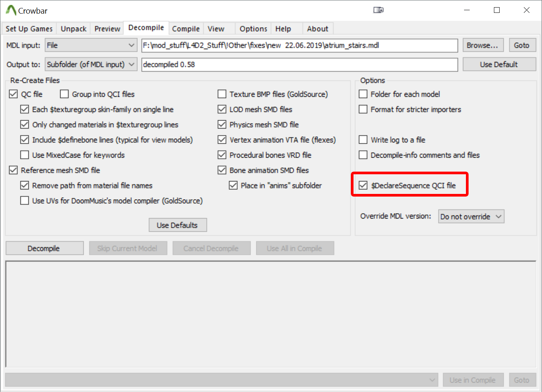Toggle Procedural bones VRD file checkbox
Viewport: 542px width, 392px height.
click(222, 155)
